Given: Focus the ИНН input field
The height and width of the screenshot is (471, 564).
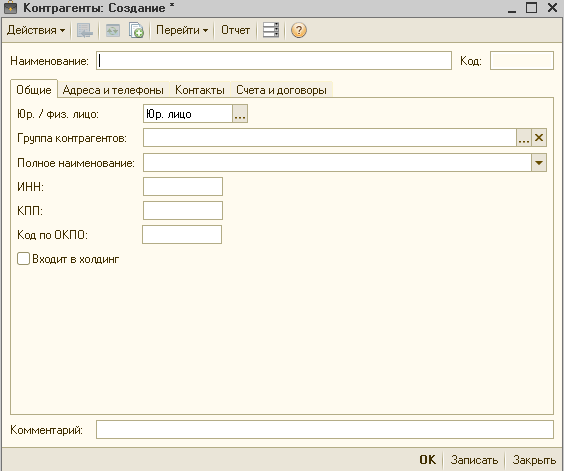Looking at the screenshot, I should click(183, 186).
